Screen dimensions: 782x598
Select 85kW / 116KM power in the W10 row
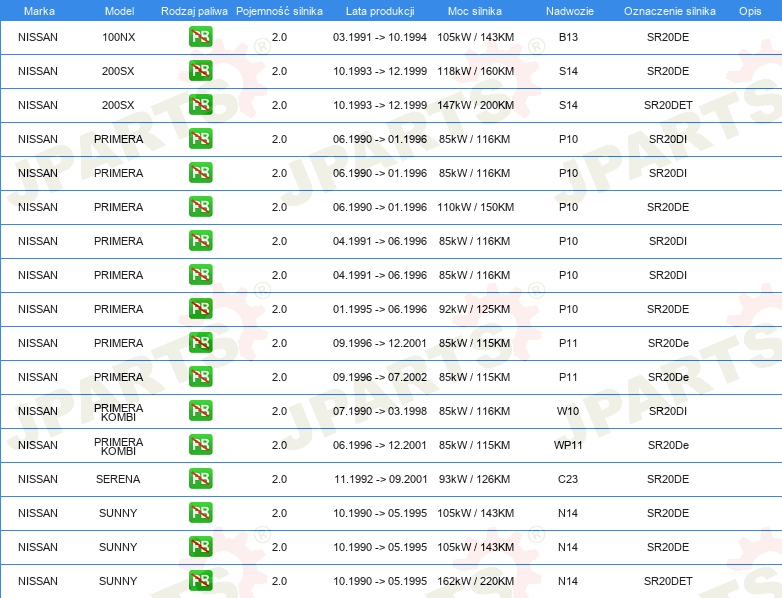point(474,411)
